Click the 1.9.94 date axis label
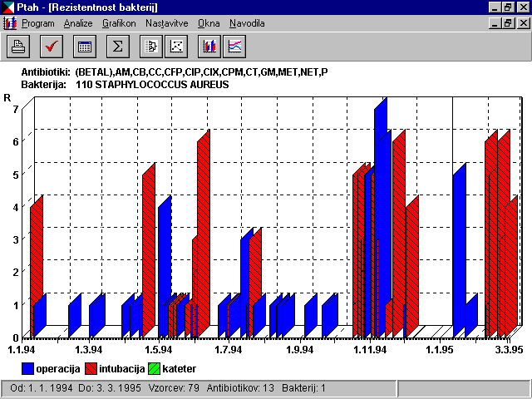 (x=299, y=349)
